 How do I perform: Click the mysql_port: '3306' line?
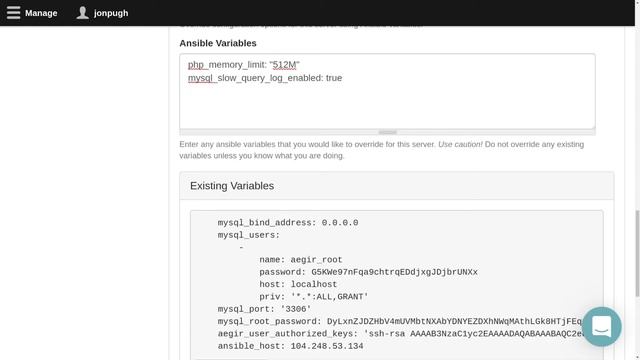click(x=264, y=309)
